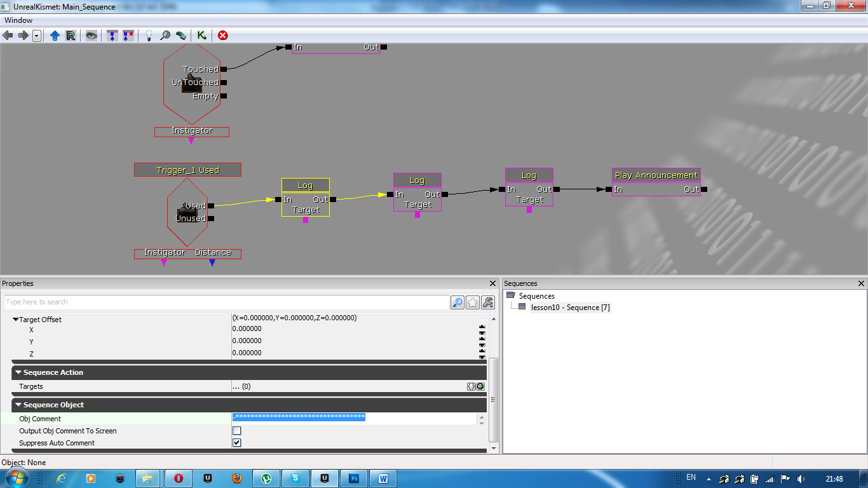This screenshot has width=868, height=488.
Task: Open Skype from the taskbar
Action: pos(295,478)
